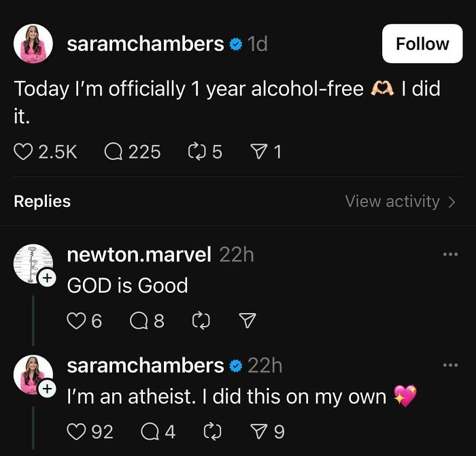
Task: Reply to newton.marvel's comment
Action: (x=139, y=321)
